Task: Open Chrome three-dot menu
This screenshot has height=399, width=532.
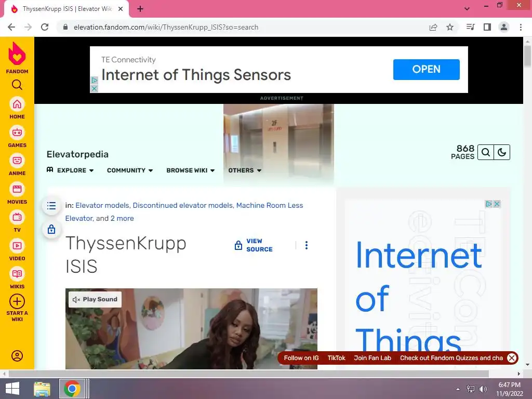Action: [521, 27]
